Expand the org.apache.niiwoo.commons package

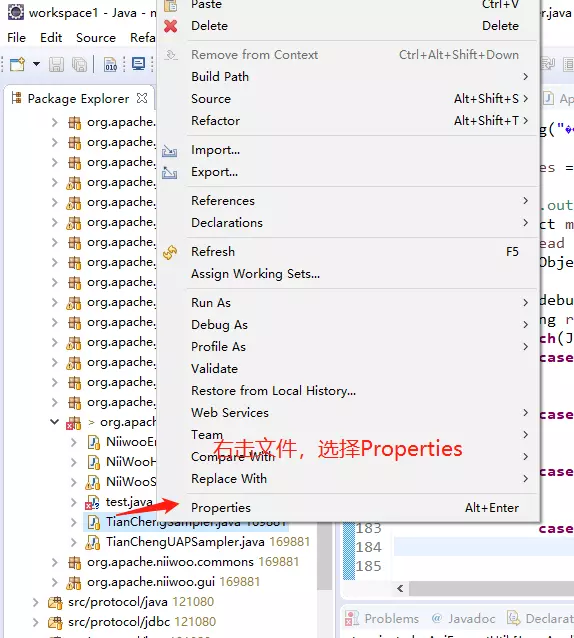[x=55, y=562]
